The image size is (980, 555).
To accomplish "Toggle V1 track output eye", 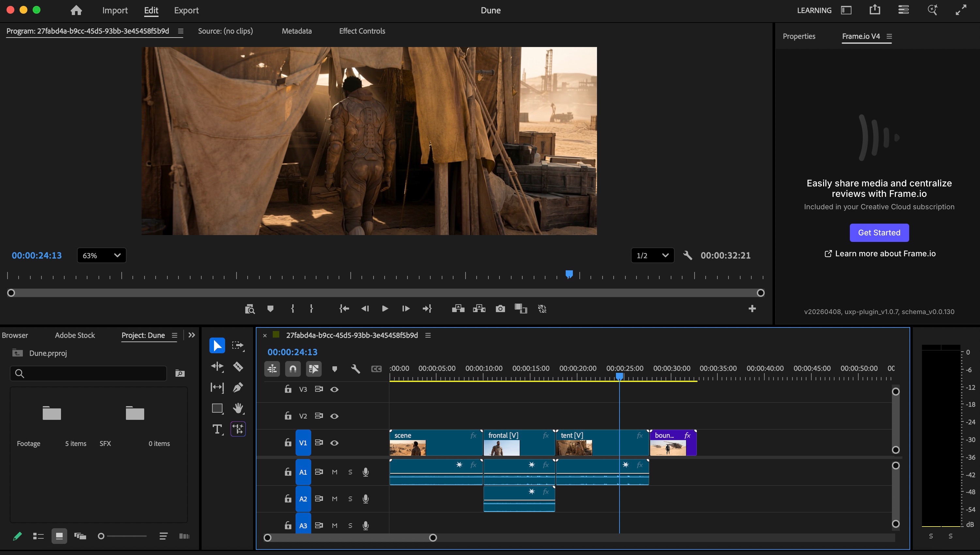I will coord(334,443).
